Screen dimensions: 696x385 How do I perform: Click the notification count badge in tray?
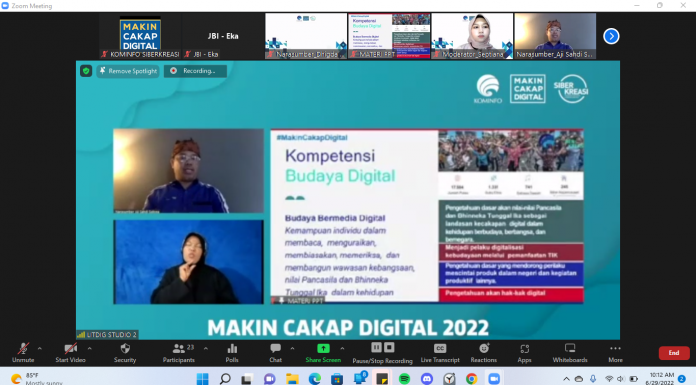point(682,379)
